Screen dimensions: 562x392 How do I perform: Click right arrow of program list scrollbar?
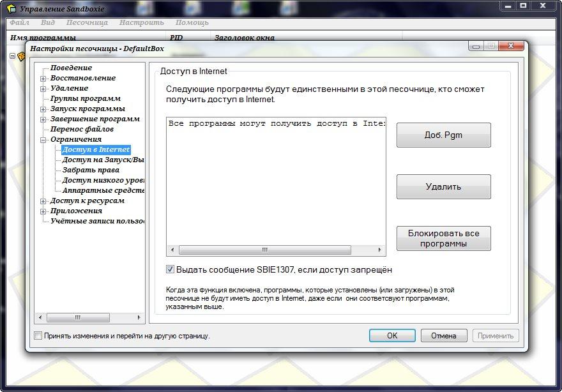pos(379,250)
